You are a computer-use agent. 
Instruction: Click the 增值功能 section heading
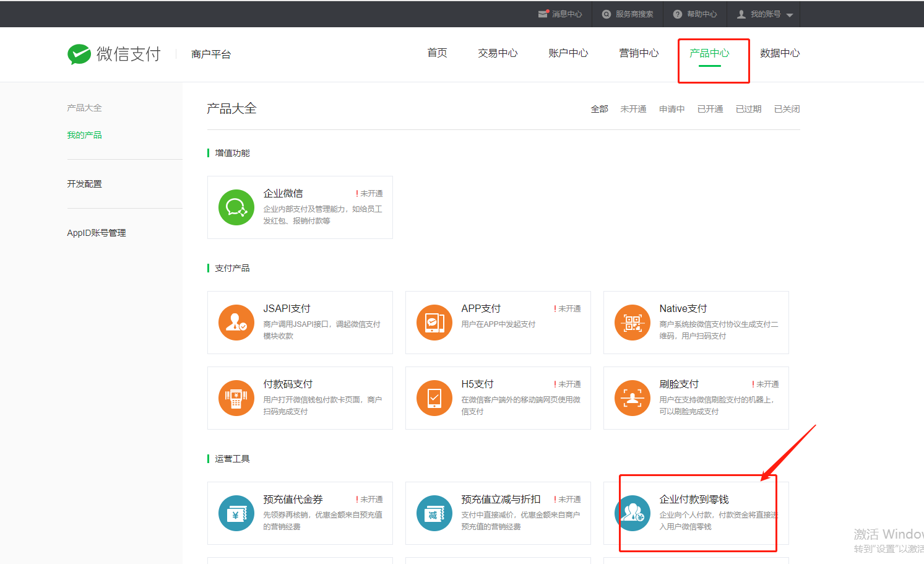coord(232,153)
